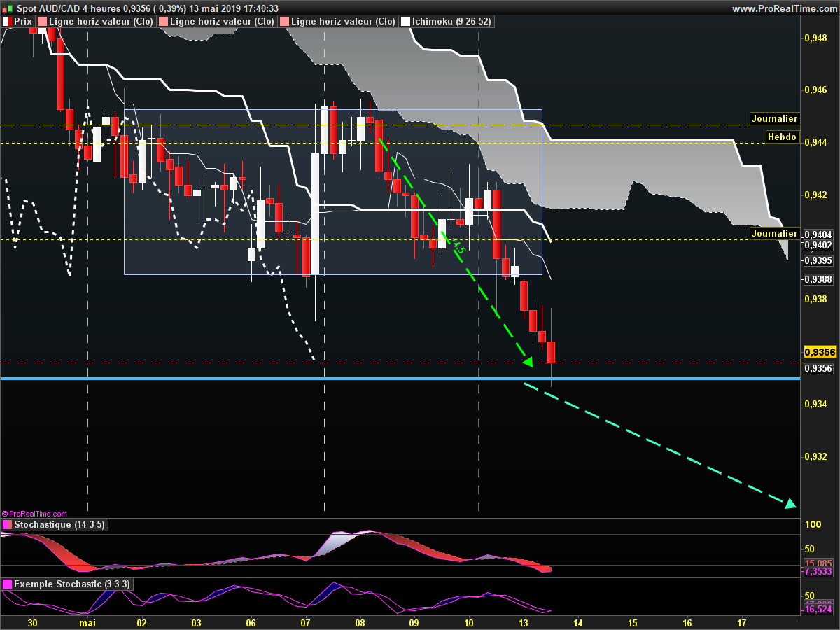Viewport: 840px width, 630px height.
Task: Open the www.ProRealTime.com link
Action: [784, 8]
